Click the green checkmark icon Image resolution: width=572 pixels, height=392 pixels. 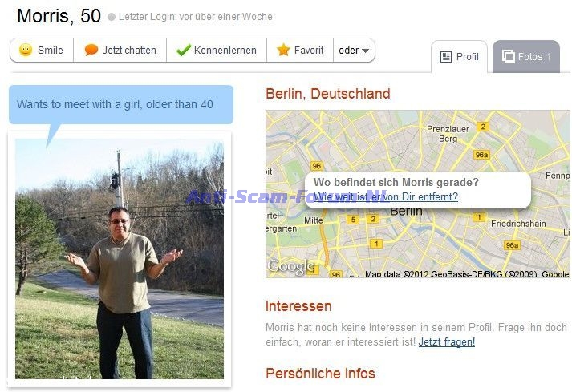pos(184,50)
